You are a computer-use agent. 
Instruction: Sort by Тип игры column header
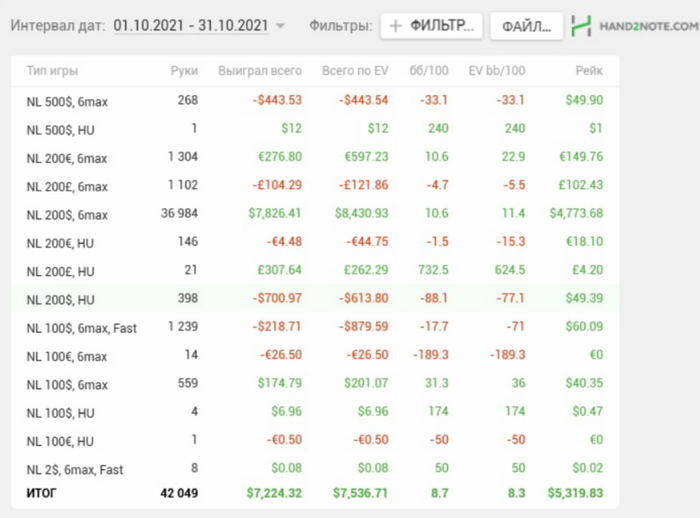point(52,71)
